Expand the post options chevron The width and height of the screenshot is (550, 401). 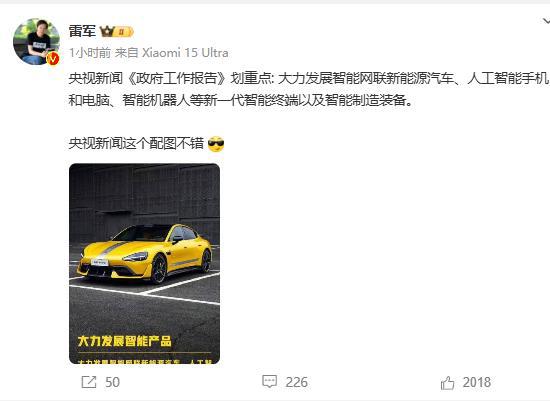click(545, 22)
